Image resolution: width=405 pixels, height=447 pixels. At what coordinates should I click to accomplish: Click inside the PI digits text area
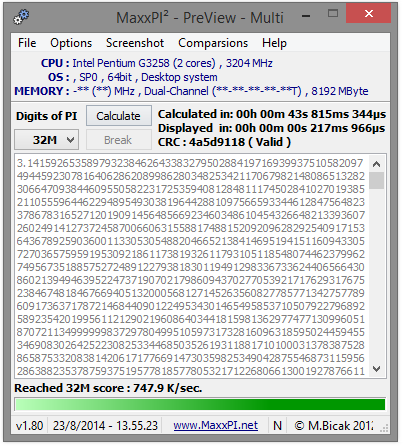click(x=191, y=266)
